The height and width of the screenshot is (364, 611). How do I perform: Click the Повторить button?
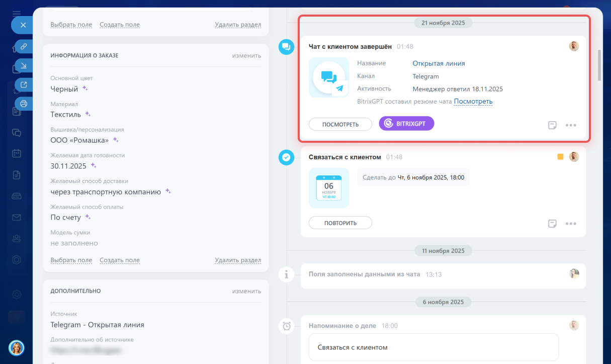pyautogui.click(x=340, y=223)
